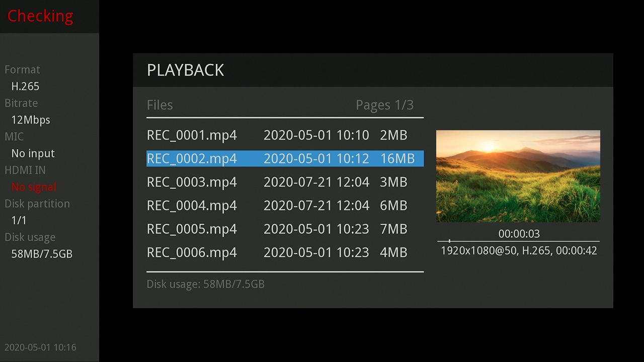
Task: Pick REC_0006.mp4 at the list bottom
Action: click(284, 252)
